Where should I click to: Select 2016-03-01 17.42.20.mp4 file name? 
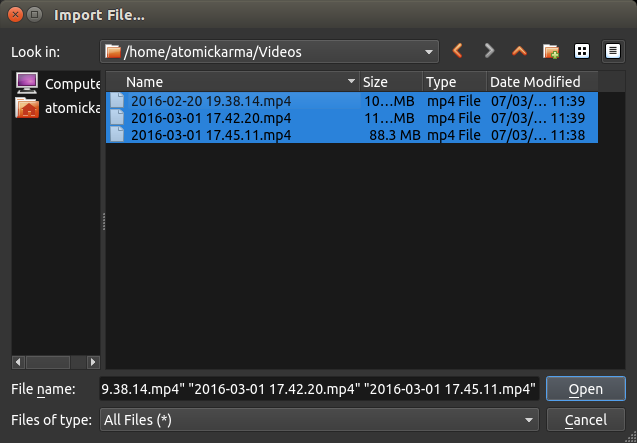click(x=211, y=118)
